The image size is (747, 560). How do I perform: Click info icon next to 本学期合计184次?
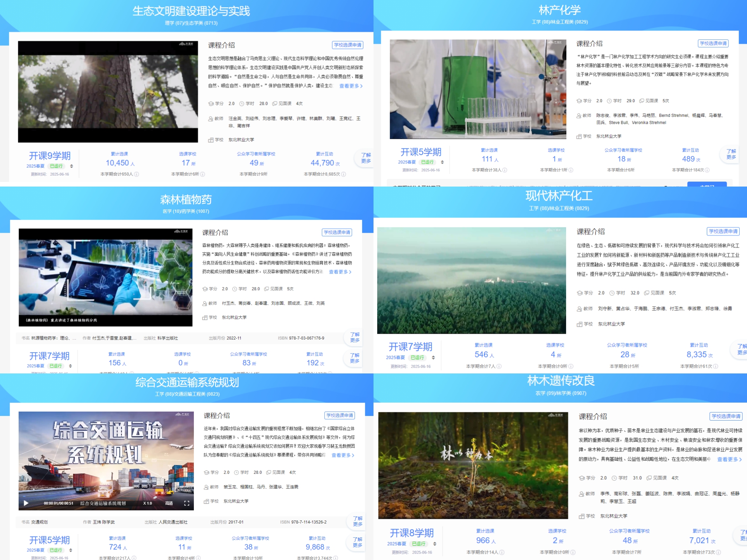(x=707, y=170)
